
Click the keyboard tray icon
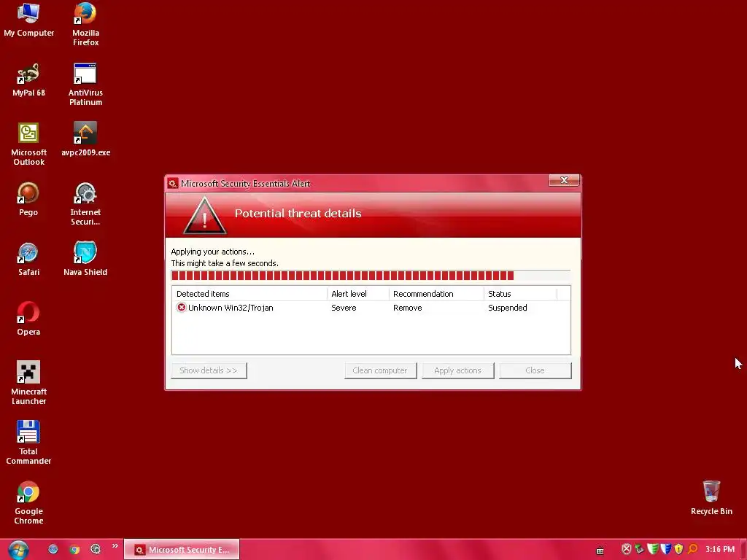click(x=600, y=551)
